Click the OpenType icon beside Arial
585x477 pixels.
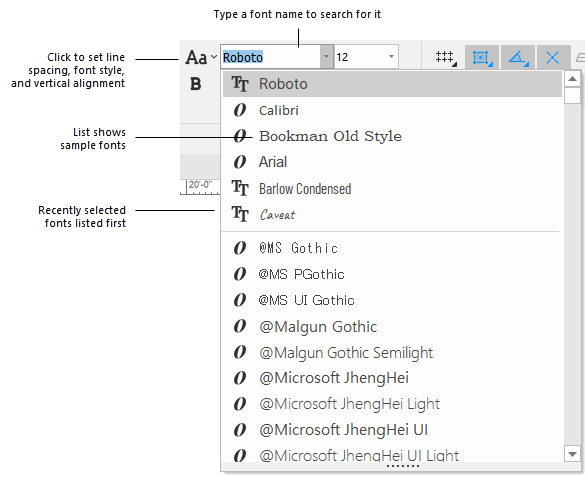point(240,162)
